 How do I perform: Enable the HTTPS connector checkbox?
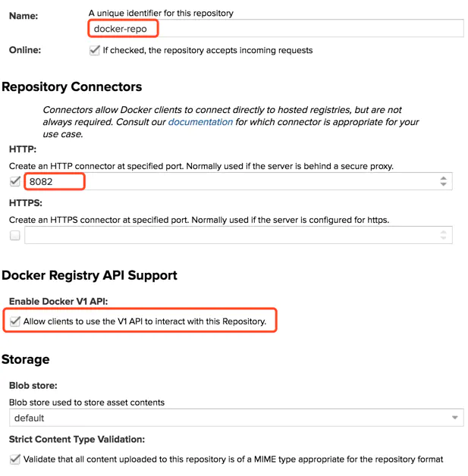[15, 235]
